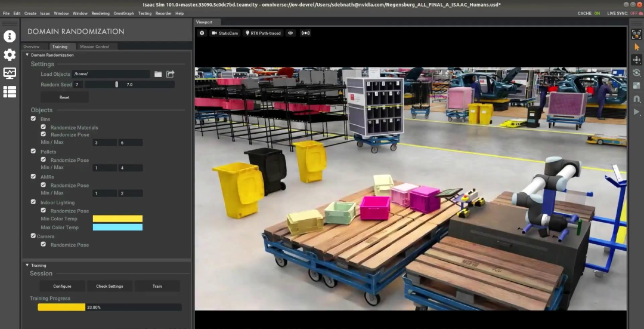This screenshot has height=329, width=644.
Task: Click the monitor activity icon in the sidebar
Action: point(10,73)
